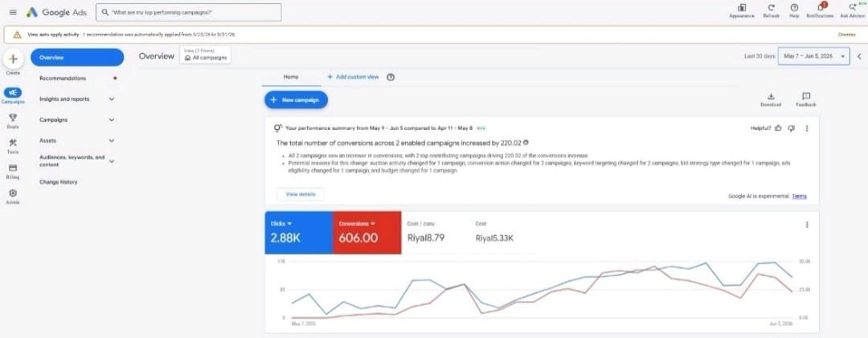
Task: Click the Cost Riyal5.33K metric
Action: pos(502,233)
